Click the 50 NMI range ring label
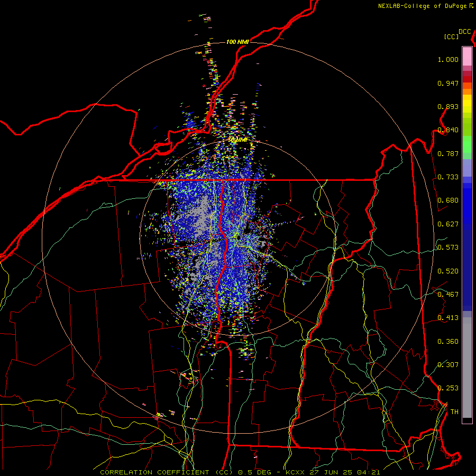476x476 pixels. click(237, 140)
